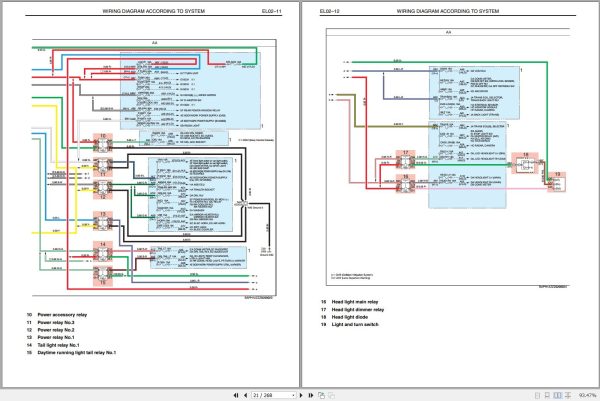Click the 'Head light diode' legend entry
The image size is (600, 401).
[x=350, y=317]
